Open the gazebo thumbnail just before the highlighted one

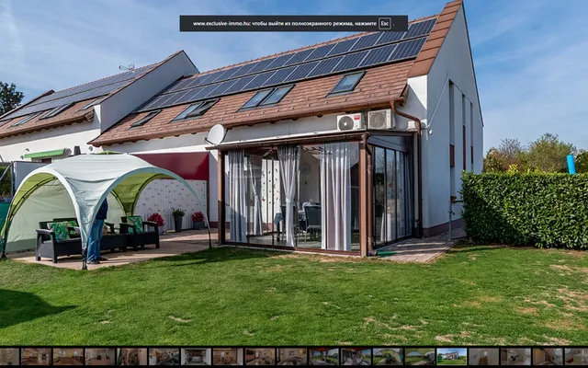tap(420, 357)
